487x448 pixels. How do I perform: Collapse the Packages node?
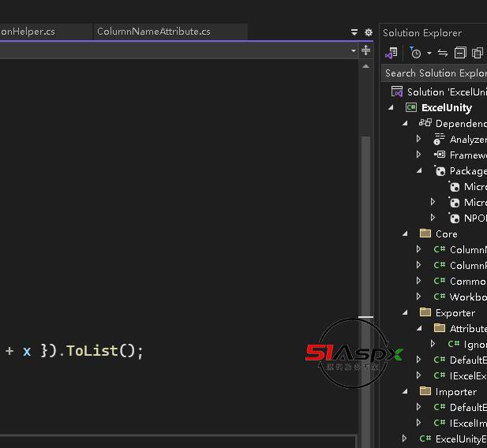[x=419, y=170]
